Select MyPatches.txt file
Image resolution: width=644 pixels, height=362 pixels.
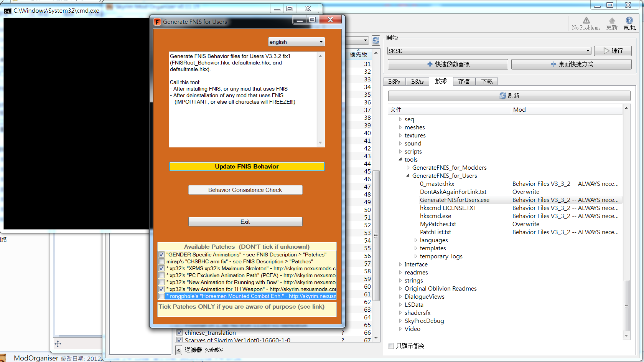click(x=438, y=224)
